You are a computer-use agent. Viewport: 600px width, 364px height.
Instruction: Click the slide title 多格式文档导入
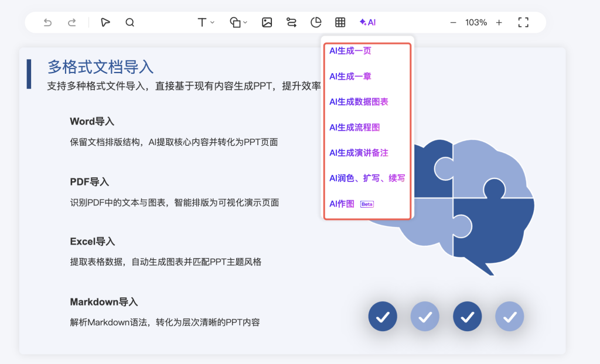point(100,67)
